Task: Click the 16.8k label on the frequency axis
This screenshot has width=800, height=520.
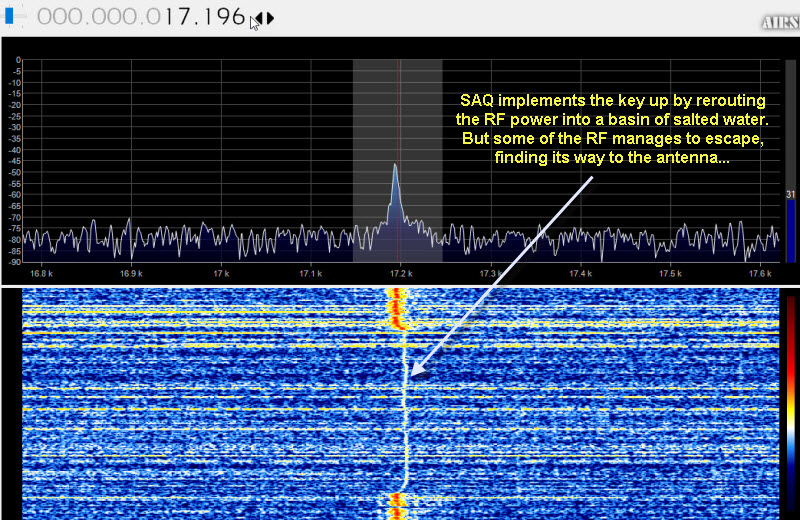Action: (41, 272)
